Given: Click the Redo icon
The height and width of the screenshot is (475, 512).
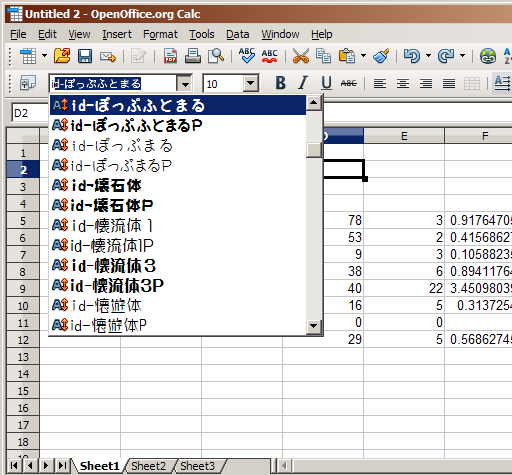Looking at the screenshot, I should point(446,56).
